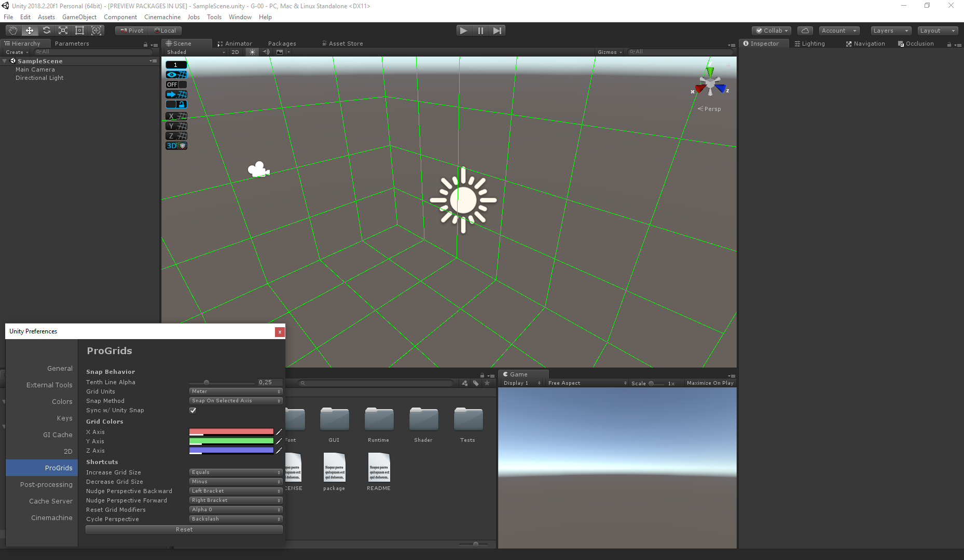Select the Rotate tool in the toolbar
Viewport: 964px width, 560px height.
(x=46, y=30)
